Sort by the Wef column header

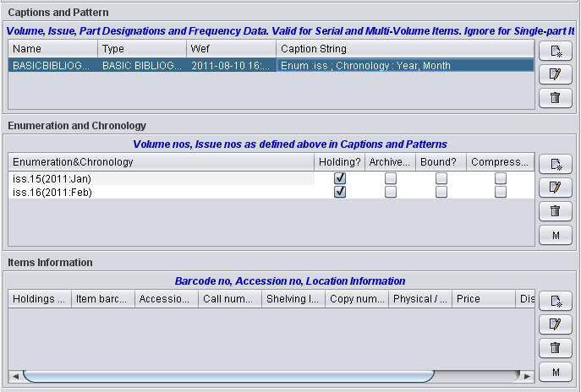[x=230, y=49]
